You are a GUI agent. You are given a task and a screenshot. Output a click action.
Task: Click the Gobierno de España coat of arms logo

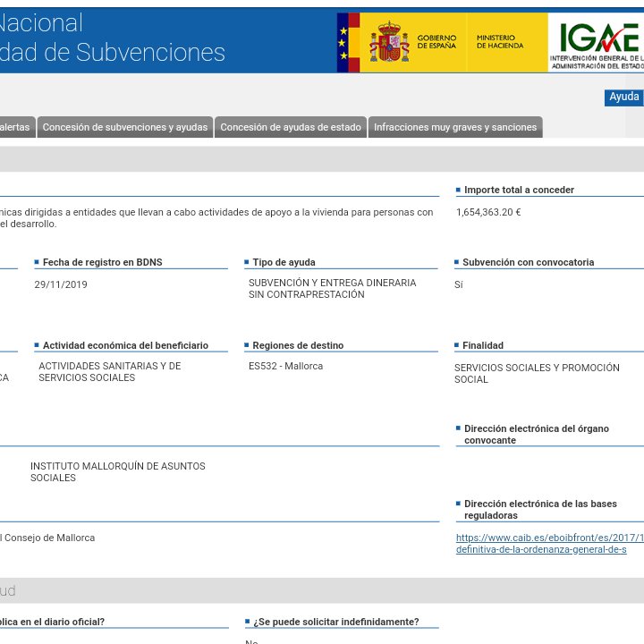click(x=389, y=42)
